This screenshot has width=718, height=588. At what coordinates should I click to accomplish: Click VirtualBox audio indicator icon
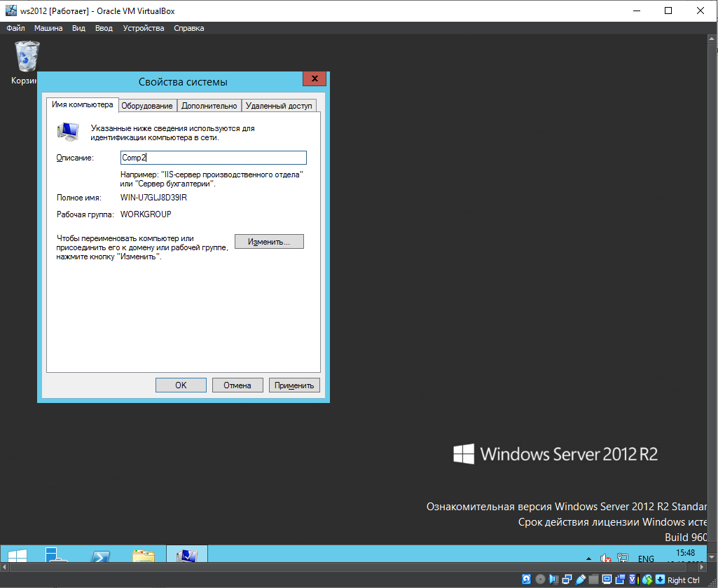point(553,580)
